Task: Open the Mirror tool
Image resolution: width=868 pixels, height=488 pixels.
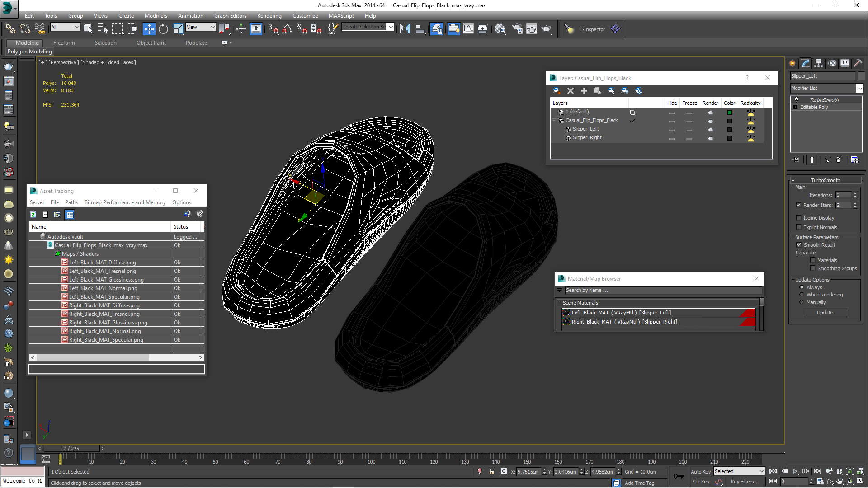Action: (x=405, y=29)
